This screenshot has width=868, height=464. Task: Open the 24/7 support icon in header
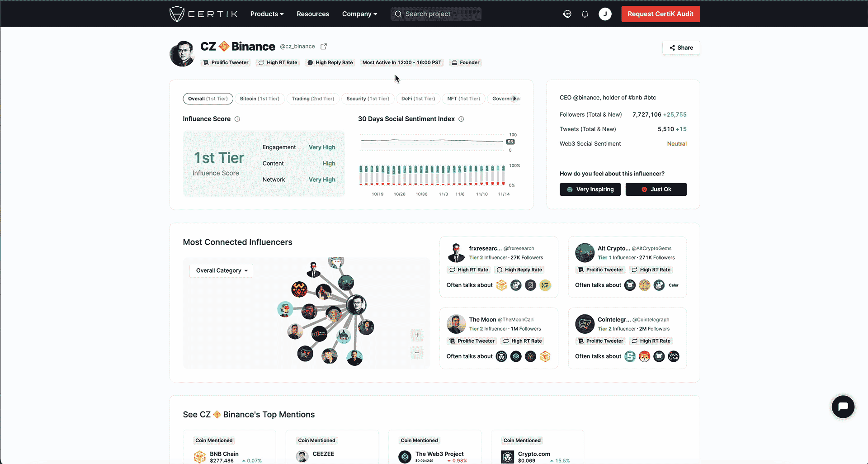[567, 14]
